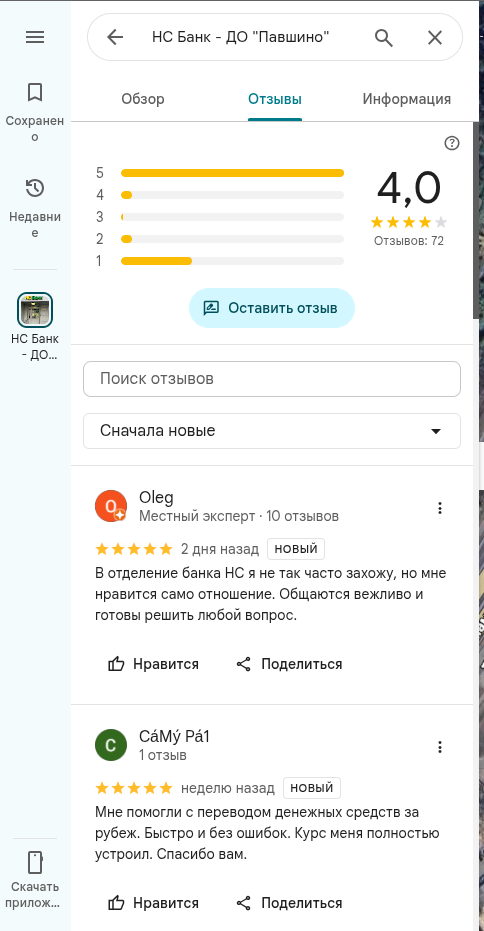
Task: Click the Оставить отзыв button
Action: pyautogui.click(x=272, y=308)
